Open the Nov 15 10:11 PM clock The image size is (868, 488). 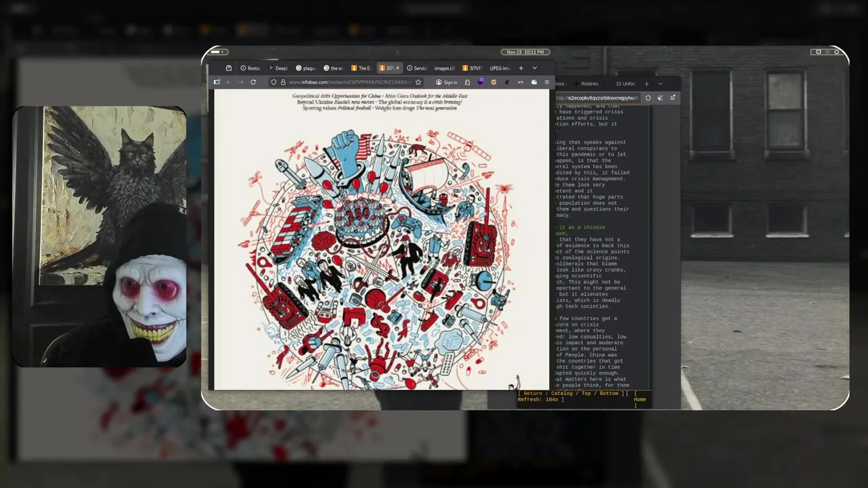click(x=525, y=52)
